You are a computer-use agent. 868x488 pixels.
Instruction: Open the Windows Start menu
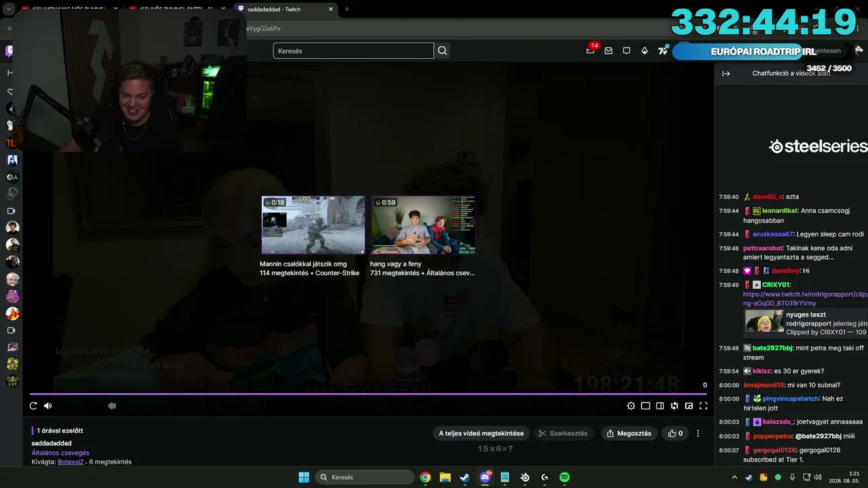tap(304, 477)
